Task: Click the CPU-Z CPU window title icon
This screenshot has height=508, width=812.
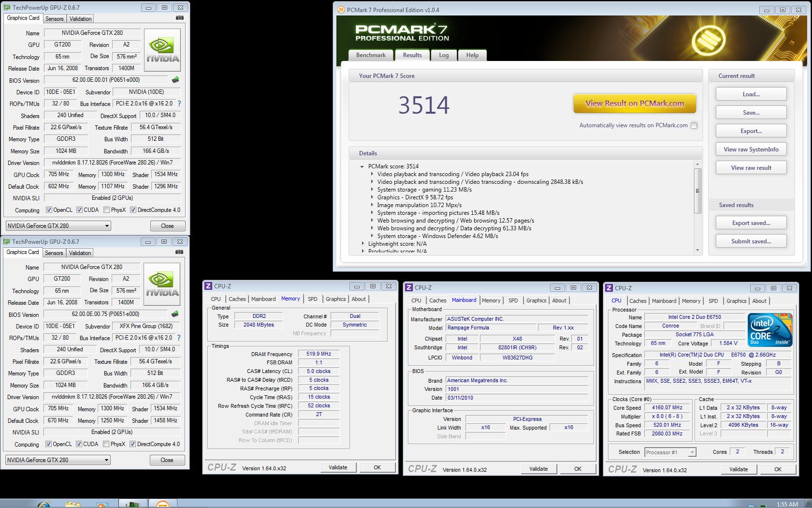Action: 609,288
